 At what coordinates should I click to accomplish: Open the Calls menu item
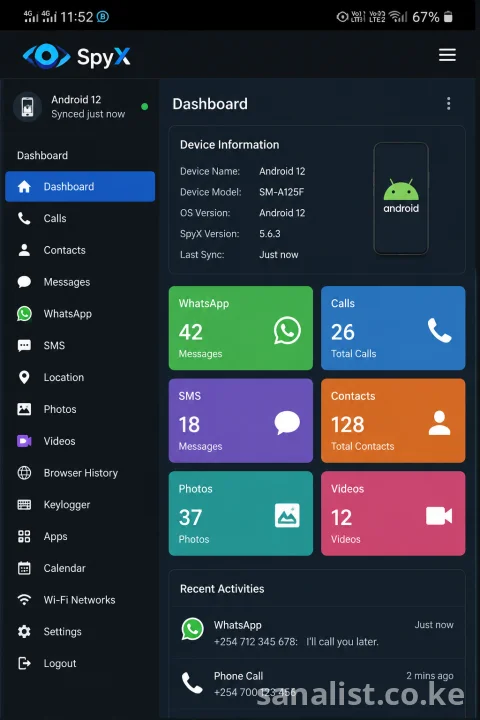click(x=80, y=218)
